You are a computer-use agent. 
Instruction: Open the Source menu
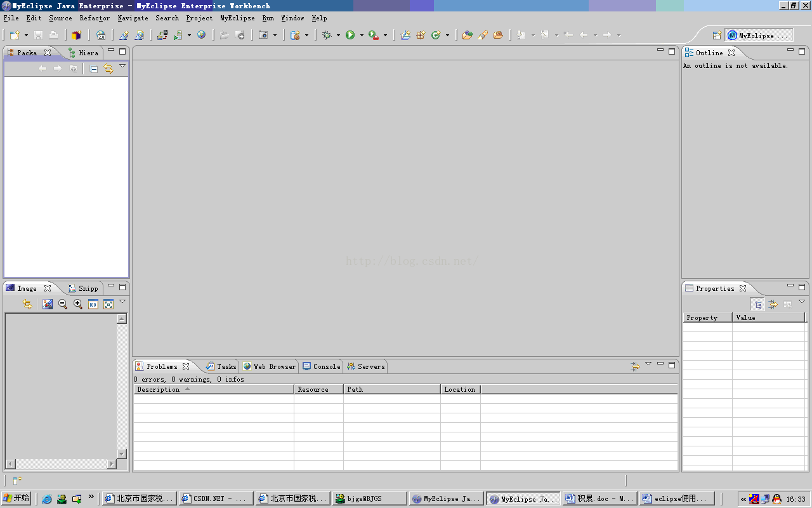(60, 18)
